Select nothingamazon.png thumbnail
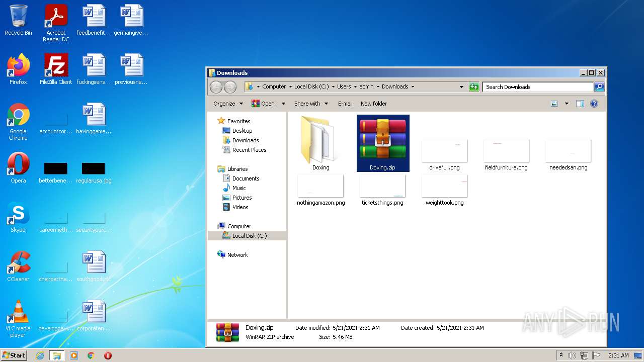644x362 pixels. coord(321,190)
